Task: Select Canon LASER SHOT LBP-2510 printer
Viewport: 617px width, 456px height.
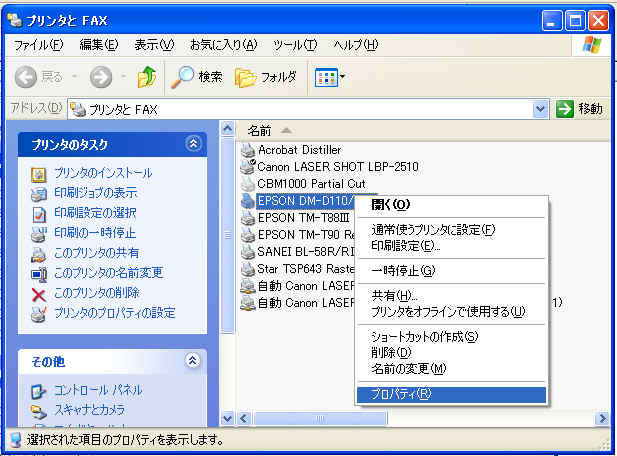Action: click(x=338, y=167)
